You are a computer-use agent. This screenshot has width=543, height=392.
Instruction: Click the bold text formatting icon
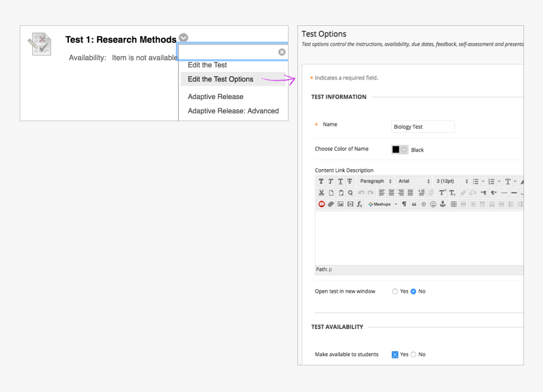[x=320, y=181]
